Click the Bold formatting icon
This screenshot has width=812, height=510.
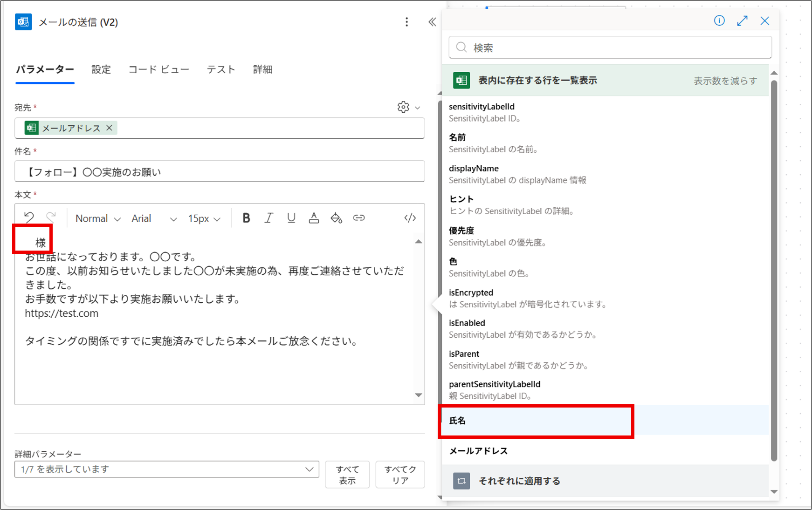[246, 218]
